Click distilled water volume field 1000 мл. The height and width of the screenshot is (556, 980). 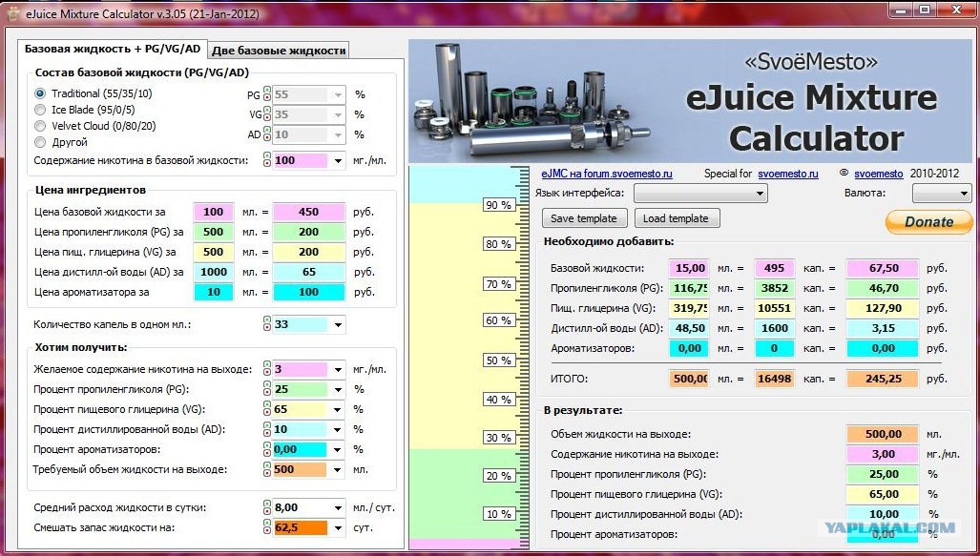(213, 272)
